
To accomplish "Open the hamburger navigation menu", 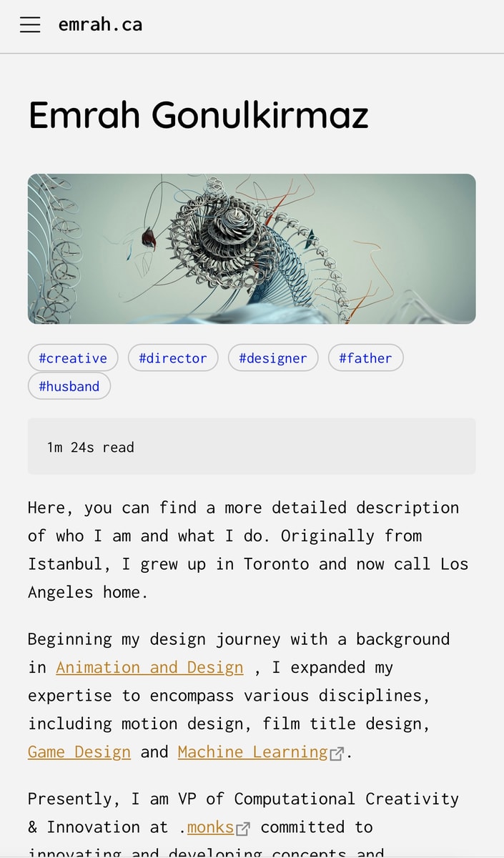I will point(30,25).
